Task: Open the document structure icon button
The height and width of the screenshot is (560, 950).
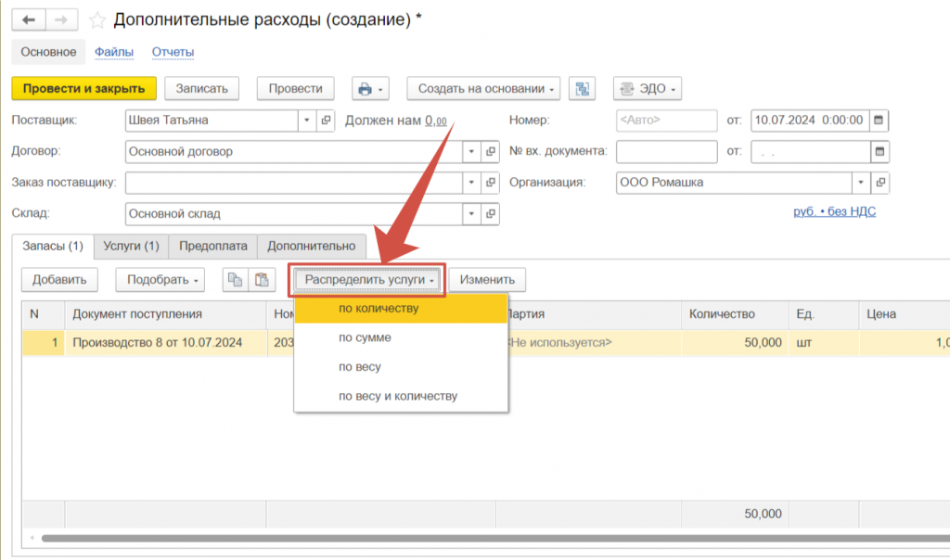Action: pos(583,89)
